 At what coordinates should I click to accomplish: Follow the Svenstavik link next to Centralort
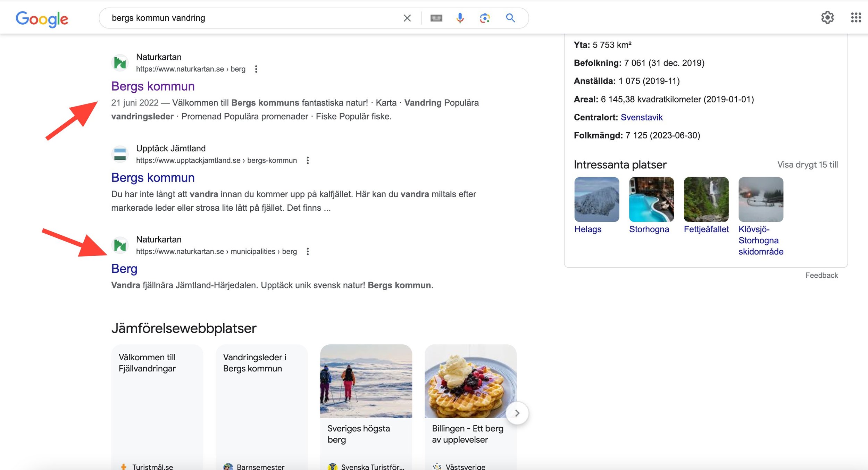(x=642, y=117)
